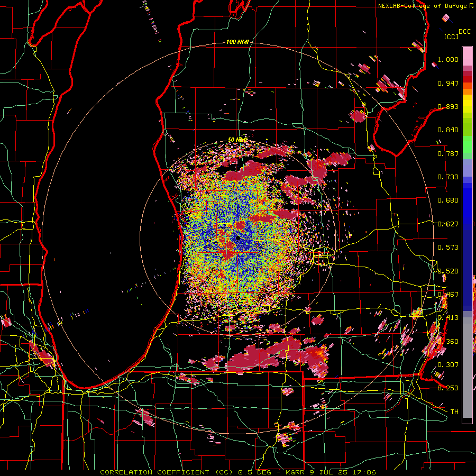Click the 0.307 scale value
This screenshot has width=476, height=476.
pyautogui.click(x=448, y=365)
